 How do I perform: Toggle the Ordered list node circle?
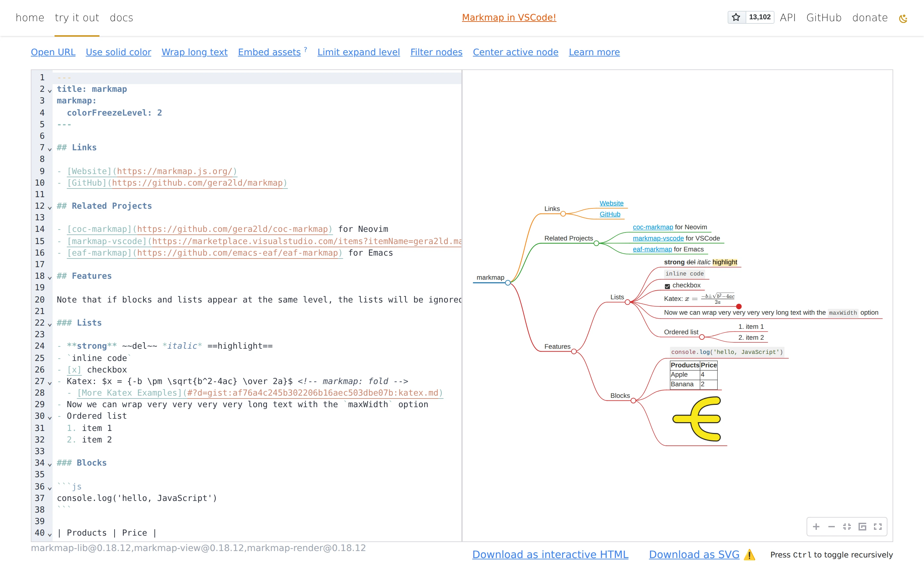tap(702, 337)
